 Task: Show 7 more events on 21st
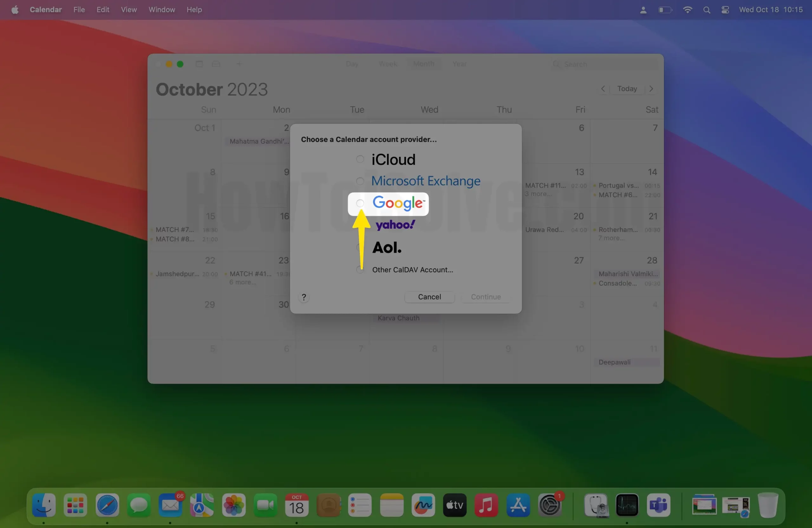coord(611,238)
